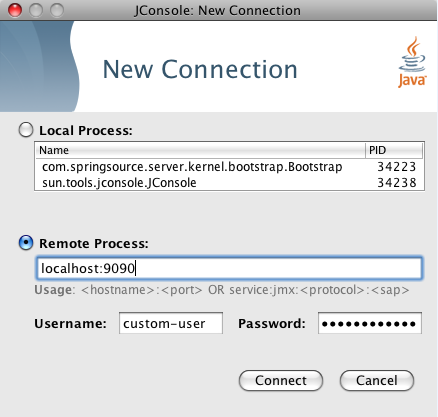Click the Usage hint text below address field
Image resolution: width=438 pixels, height=417 pixels.
(222, 290)
